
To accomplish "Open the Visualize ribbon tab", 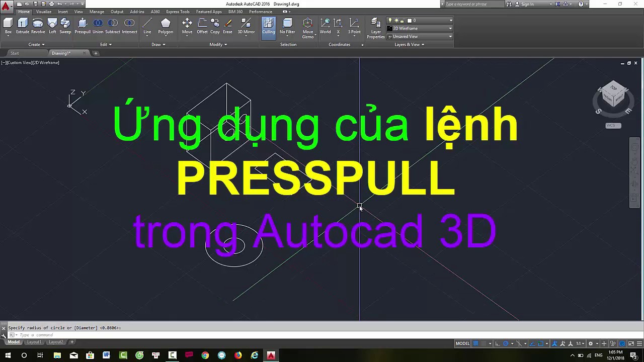I will [43, 12].
